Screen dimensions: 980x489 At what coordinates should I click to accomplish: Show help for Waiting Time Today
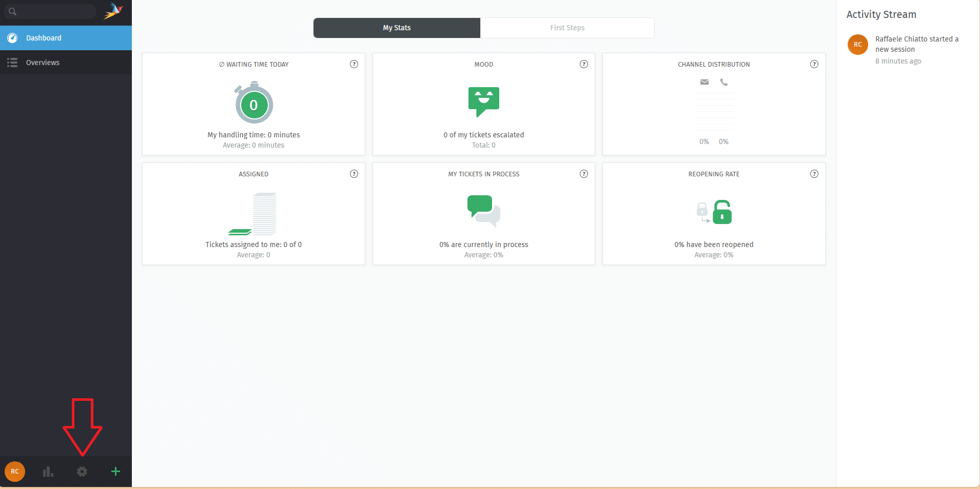click(x=354, y=64)
